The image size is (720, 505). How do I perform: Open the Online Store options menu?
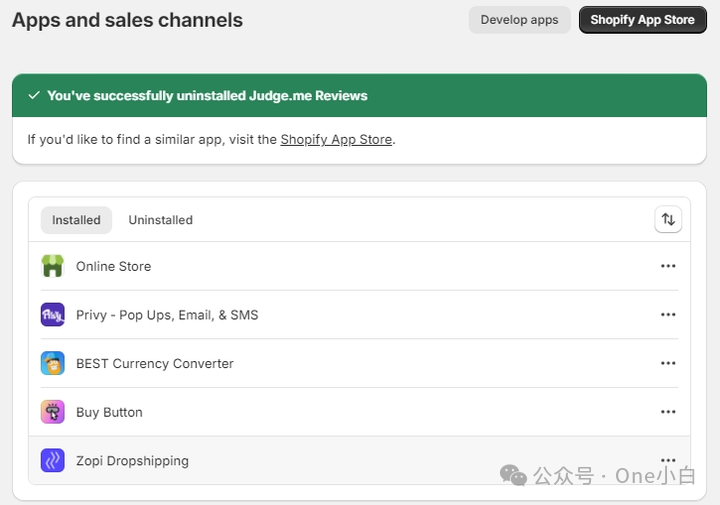point(668,266)
